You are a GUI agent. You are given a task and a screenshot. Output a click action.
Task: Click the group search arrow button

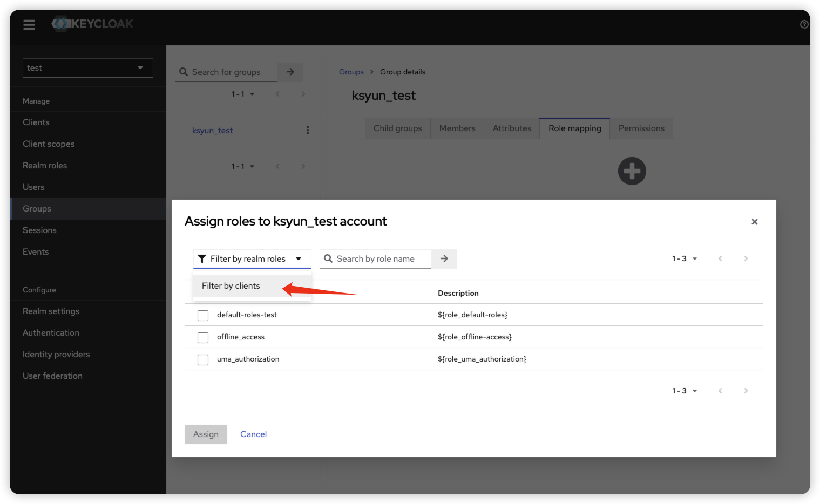tap(290, 72)
